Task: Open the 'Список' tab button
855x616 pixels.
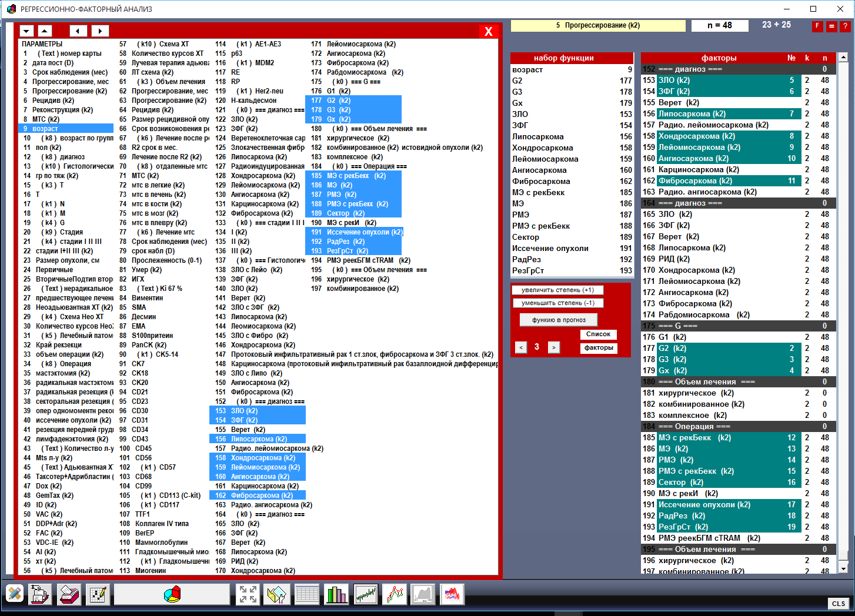Action: (599, 334)
